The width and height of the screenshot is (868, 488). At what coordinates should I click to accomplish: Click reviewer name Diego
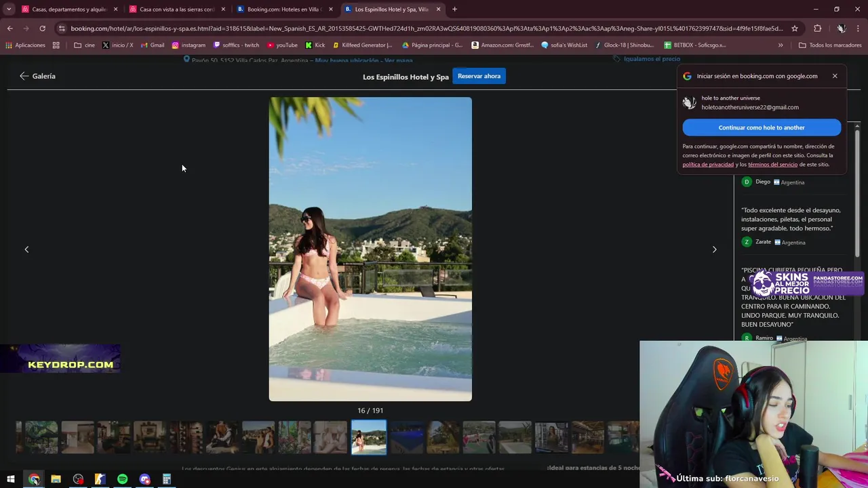[763, 182]
